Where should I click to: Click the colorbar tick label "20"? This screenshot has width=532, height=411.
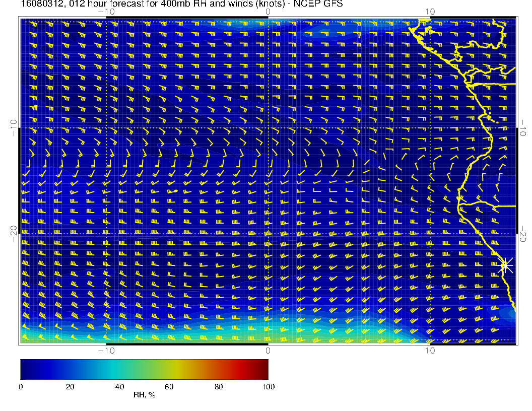point(70,387)
